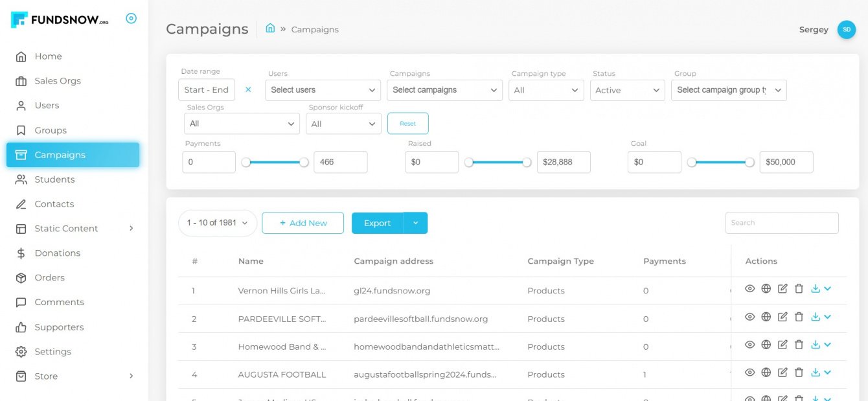Open Vernon Hills campaign website globe icon

(766, 289)
